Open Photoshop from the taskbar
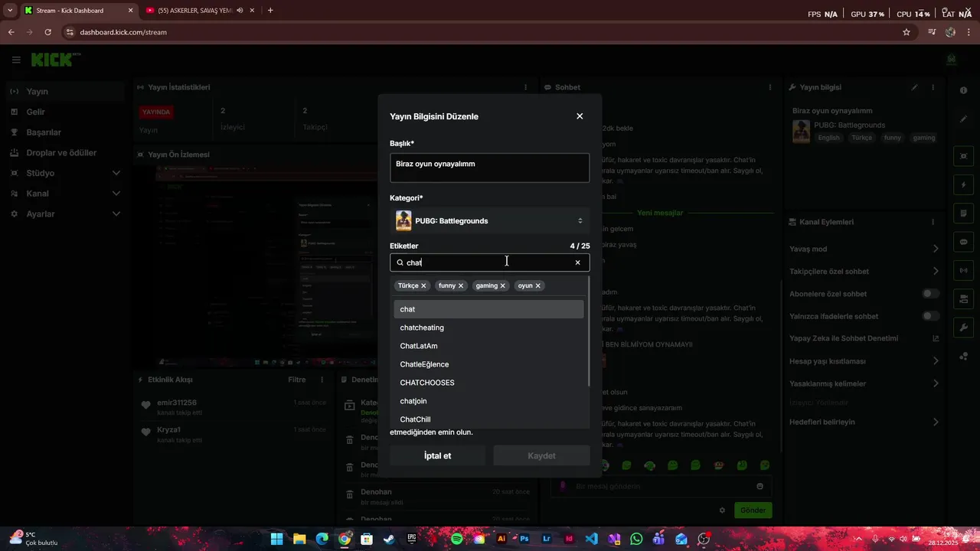This screenshot has height=551, width=980. pyautogui.click(x=524, y=539)
